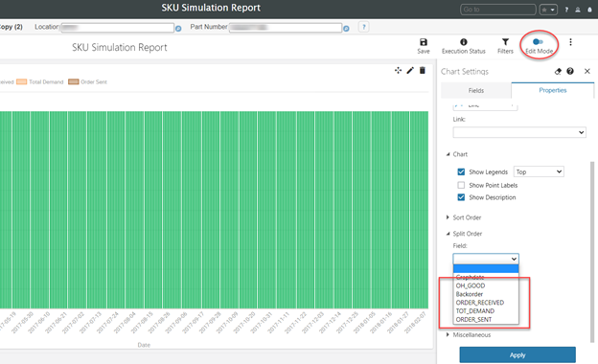Viewport: 598px width, 364px height.
Task: Switch to the Fields tab
Action: pyautogui.click(x=476, y=90)
